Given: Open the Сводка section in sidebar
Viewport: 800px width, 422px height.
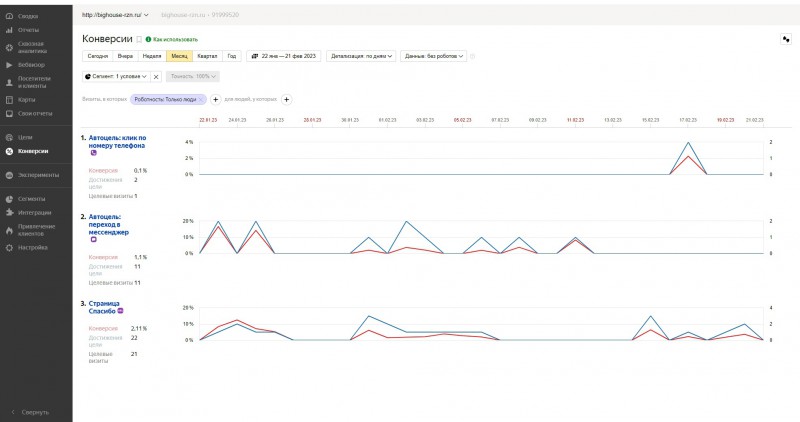Looking at the screenshot, I should tap(28, 16).
